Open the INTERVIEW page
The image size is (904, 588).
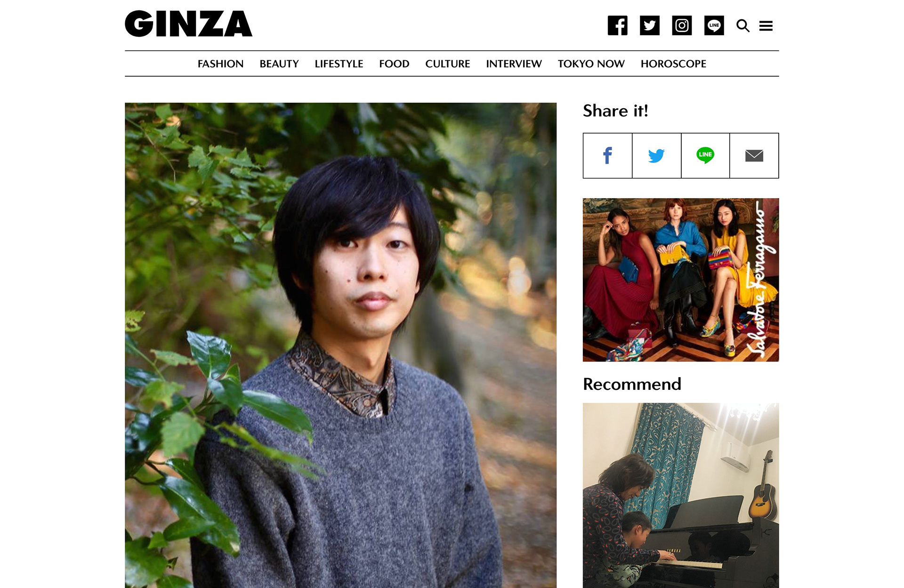(x=514, y=64)
